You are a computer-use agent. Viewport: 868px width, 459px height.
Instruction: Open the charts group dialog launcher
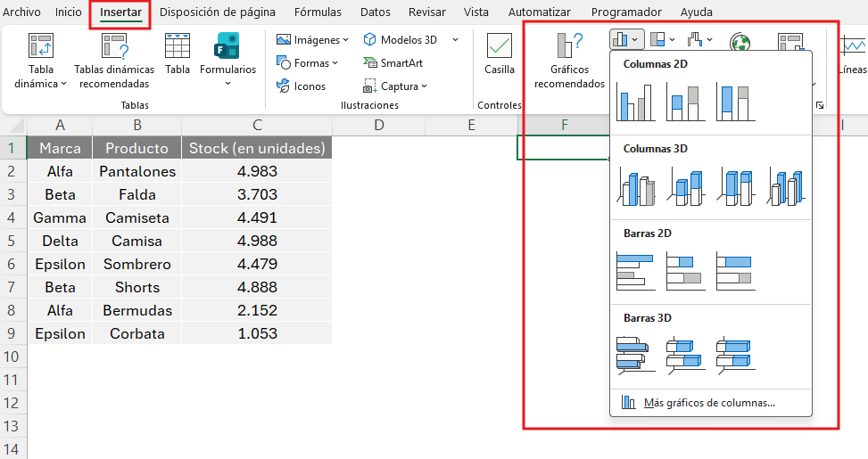[820, 105]
